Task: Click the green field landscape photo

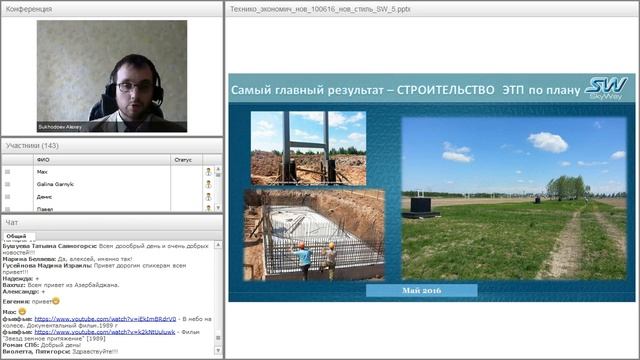Action: (x=514, y=198)
